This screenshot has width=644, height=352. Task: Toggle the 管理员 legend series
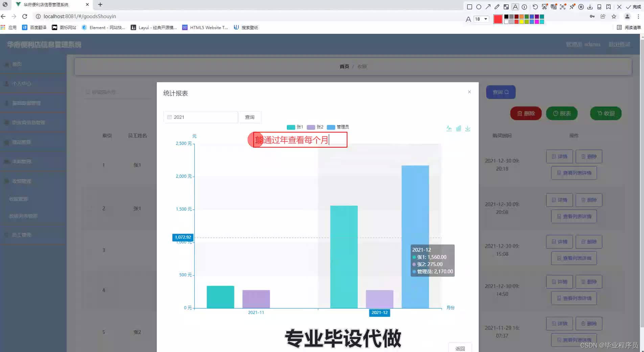[x=338, y=127]
